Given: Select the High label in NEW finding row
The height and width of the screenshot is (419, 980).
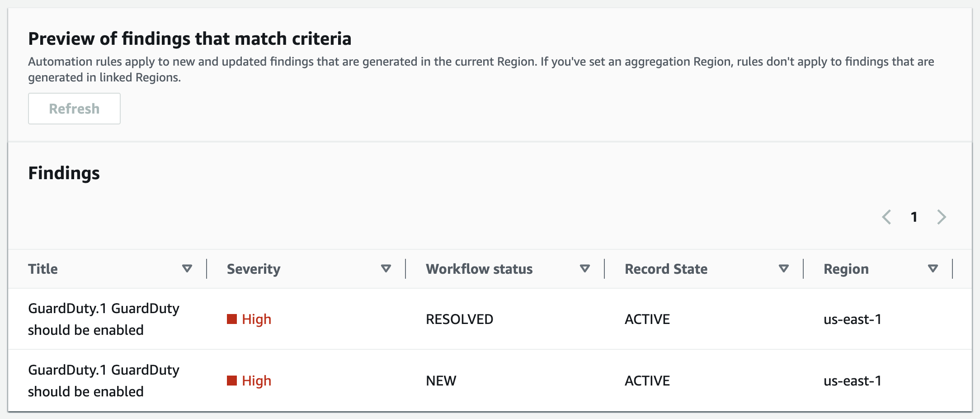Looking at the screenshot, I should pyautogui.click(x=256, y=381).
